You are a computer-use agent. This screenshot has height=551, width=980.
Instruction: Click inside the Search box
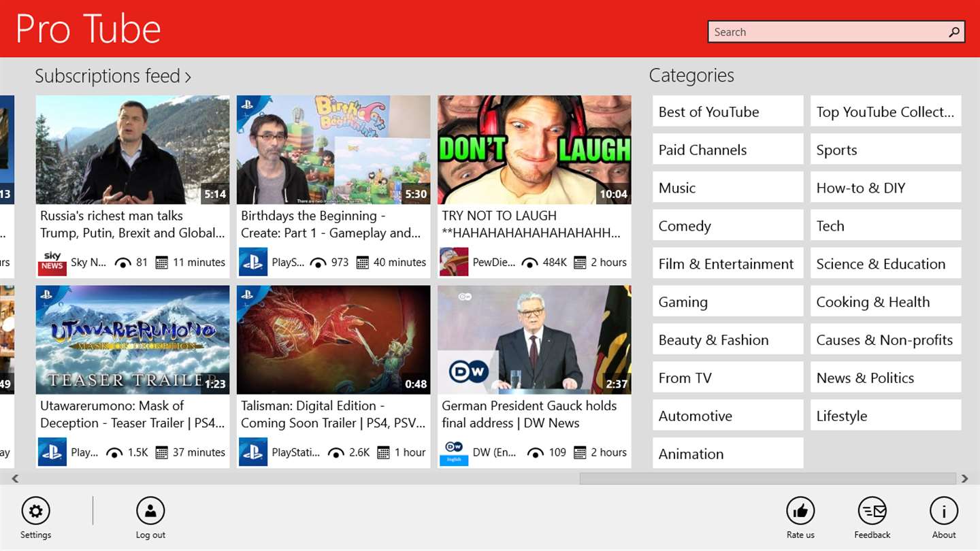coord(836,32)
